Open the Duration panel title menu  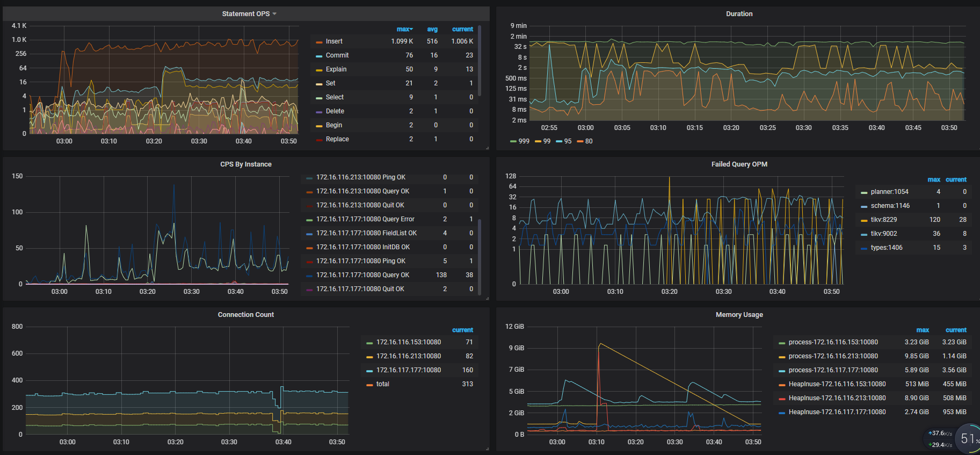739,14
